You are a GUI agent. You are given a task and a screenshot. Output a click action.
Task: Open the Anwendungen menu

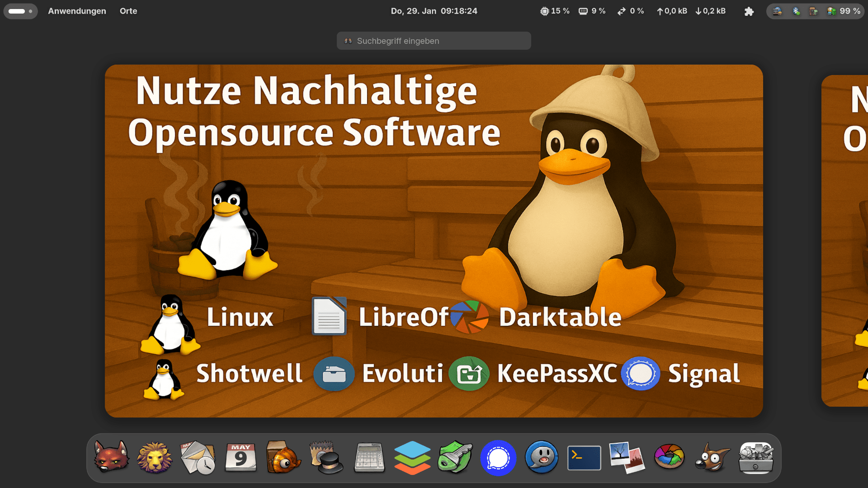pos(77,11)
